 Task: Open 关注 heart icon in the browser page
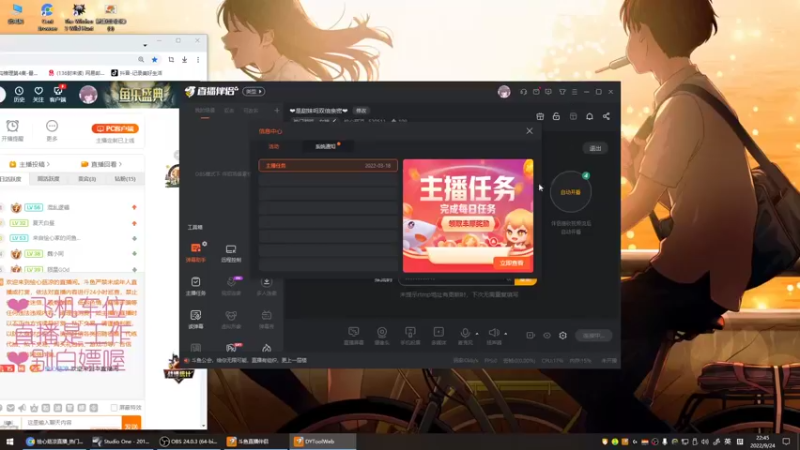pyautogui.click(x=38, y=94)
